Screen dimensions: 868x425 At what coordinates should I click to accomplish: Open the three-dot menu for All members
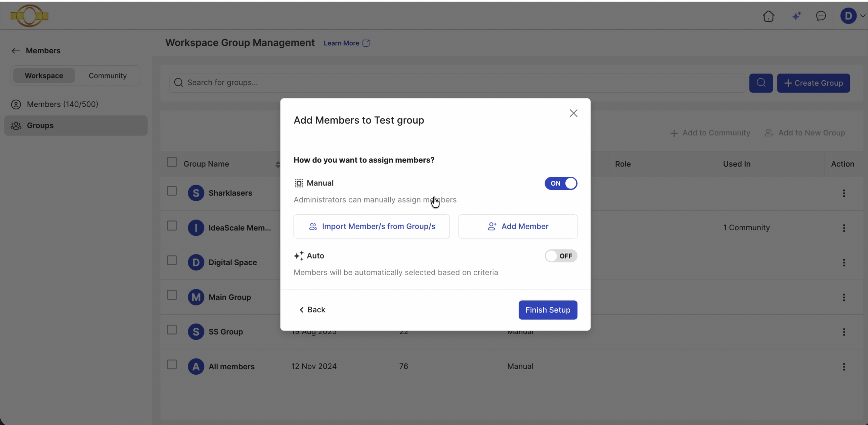tap(844, 367)
